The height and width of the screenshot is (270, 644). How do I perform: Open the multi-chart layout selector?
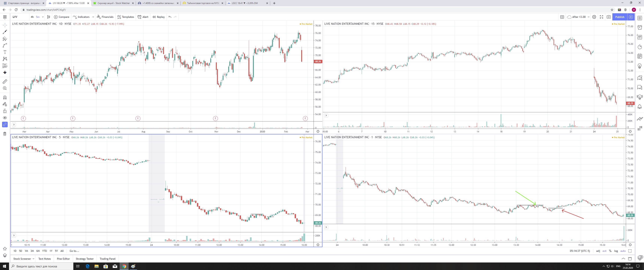(562, 17)
